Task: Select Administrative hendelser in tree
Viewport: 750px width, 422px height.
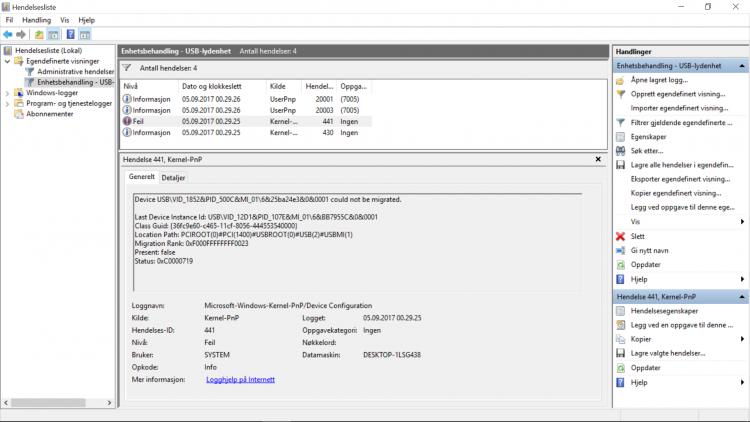Action: pos(75,72)
